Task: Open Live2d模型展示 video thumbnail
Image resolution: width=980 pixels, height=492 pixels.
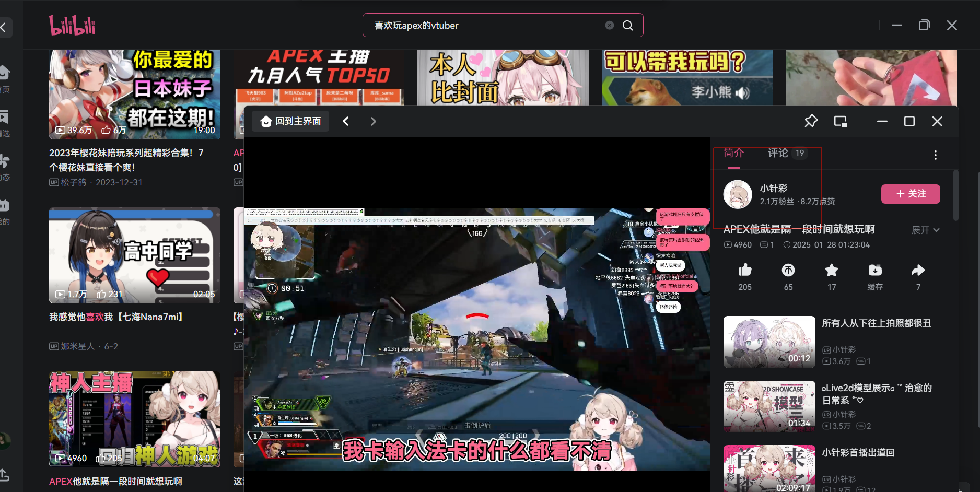Action: [x=769, y=406]
